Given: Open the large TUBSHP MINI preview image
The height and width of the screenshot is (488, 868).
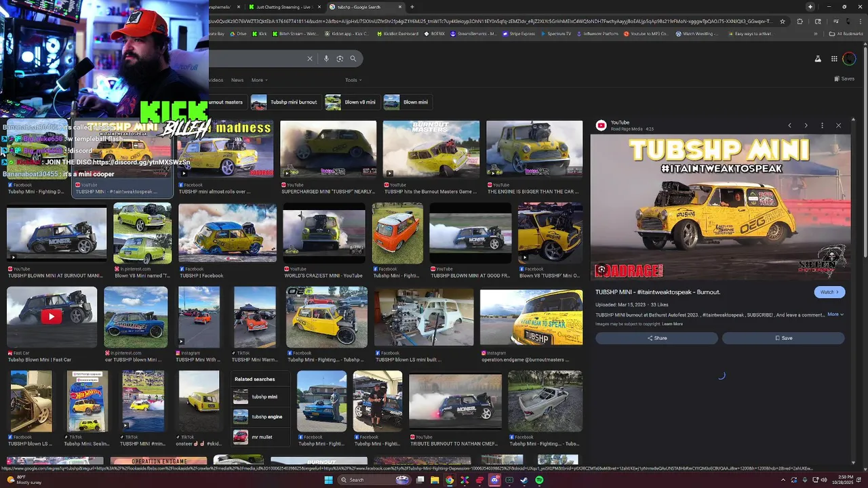Looking at the screenshot, I should 720,207.
